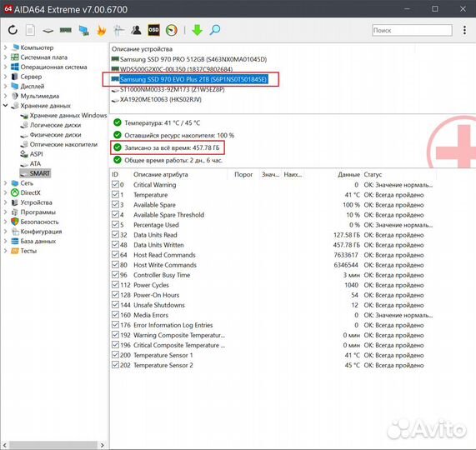The height and width of the screenshot is (450, 476).
Task: Select the ASPI tree item
Action: [36, 154]
